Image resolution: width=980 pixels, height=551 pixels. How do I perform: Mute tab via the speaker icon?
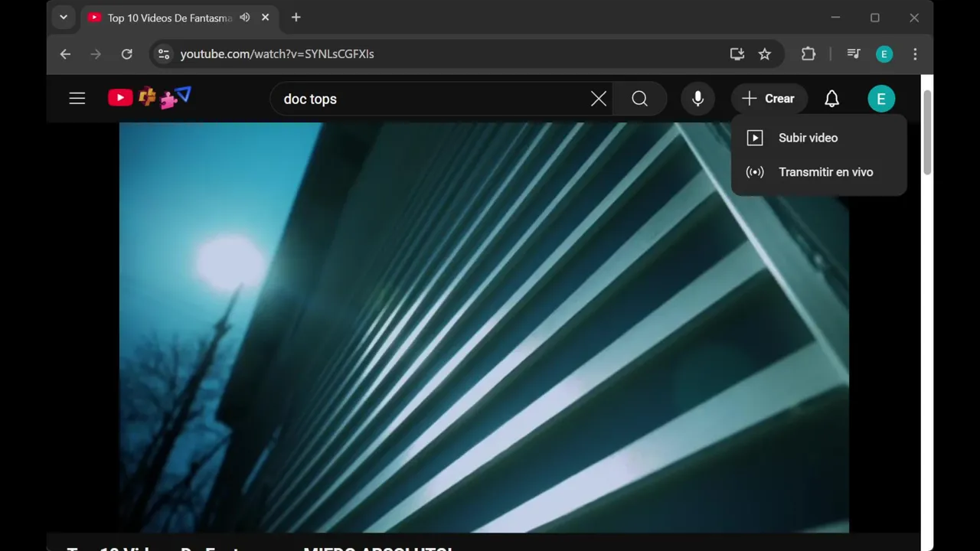245,18
